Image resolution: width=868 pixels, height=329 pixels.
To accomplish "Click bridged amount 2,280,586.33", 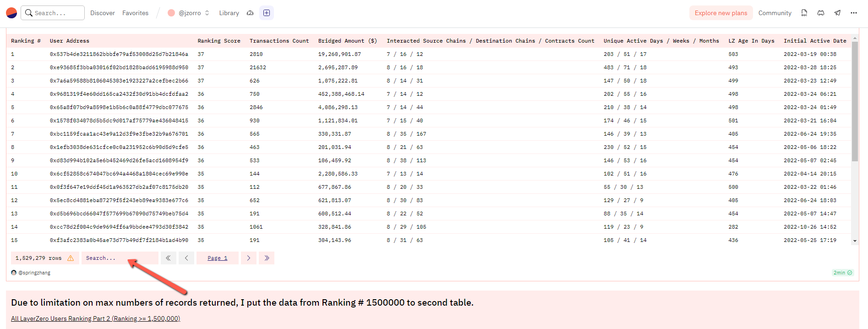I will click(338, 174).
